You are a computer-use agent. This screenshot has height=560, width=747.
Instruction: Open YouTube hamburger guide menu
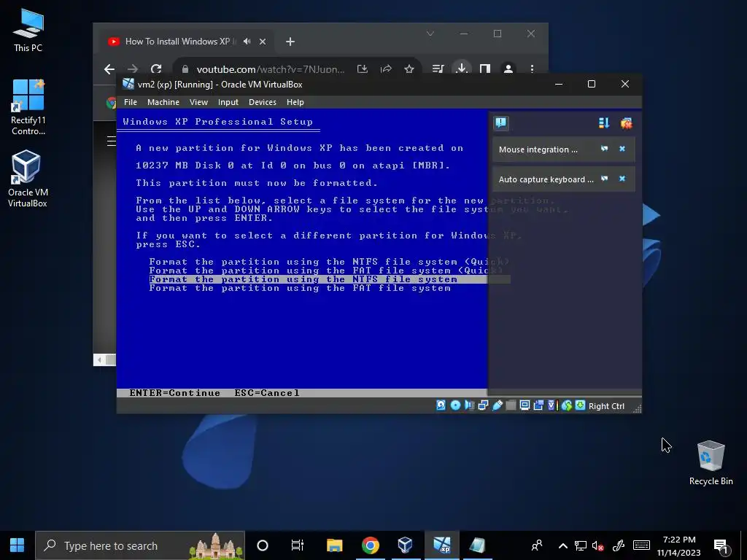[x=112, y=141]
